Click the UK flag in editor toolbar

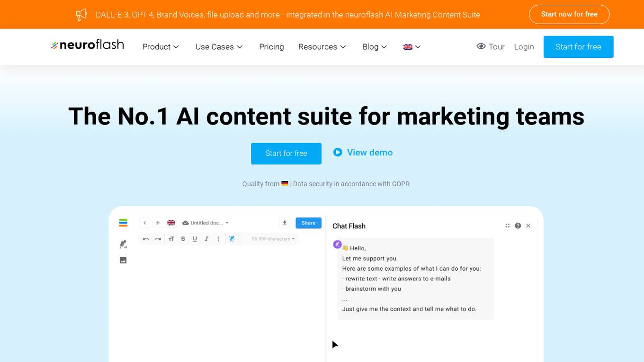pyautogui.click(x=171, y=223)
